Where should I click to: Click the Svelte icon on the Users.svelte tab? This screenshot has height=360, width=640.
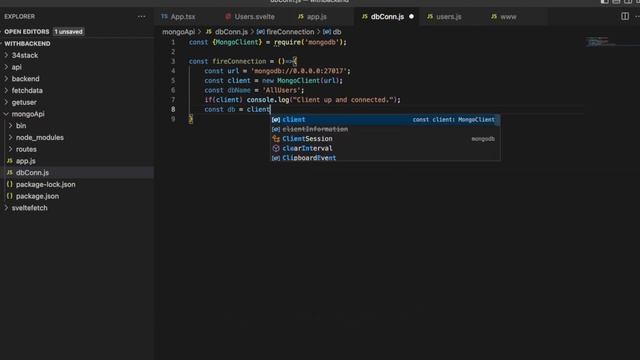click(x=228, y=17)
